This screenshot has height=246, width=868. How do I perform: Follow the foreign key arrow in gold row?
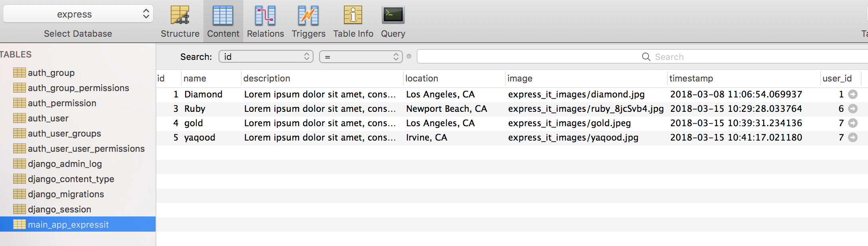[x=852, y=123]
